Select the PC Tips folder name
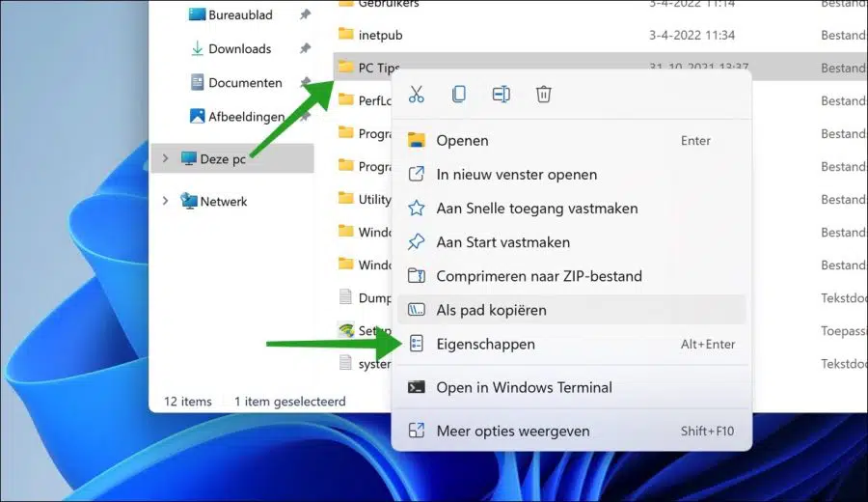This screenshot has height=502, width=868. click(378, 69)
